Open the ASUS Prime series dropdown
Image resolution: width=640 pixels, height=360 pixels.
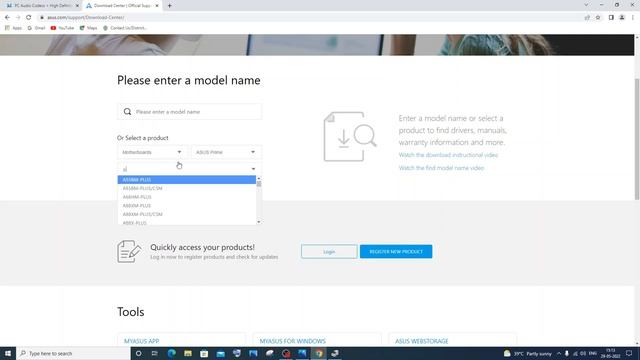point(226,152)
